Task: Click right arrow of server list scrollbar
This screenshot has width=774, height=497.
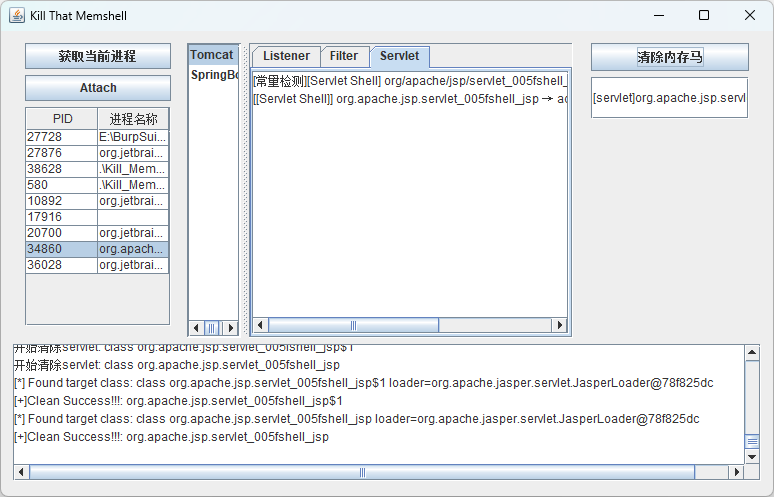Action: pyautogui.click(x=230, y=328)
